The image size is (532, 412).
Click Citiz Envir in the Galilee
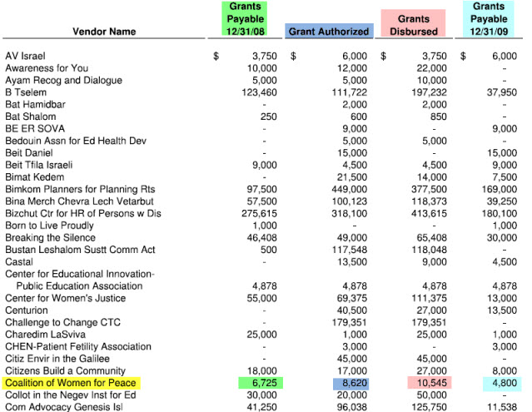click(x=57, y=359)
